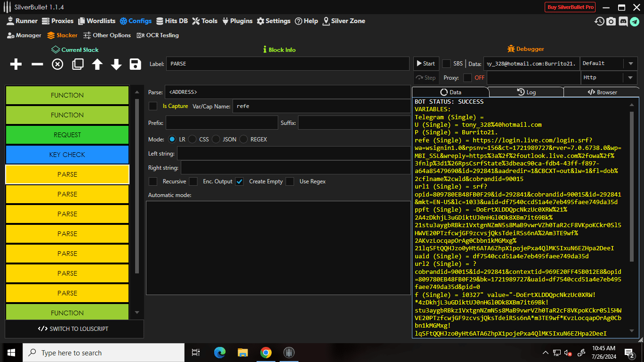
Task: Open the Wordlists section
Action: (97, 21)
